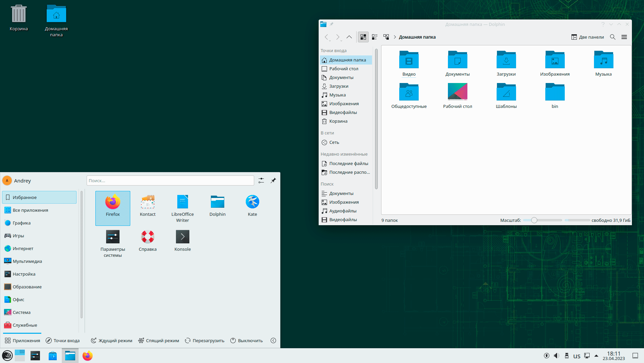Click the Поиск search field in launcher
This screenshot has width=644, height=363.
tap(170, 180)
